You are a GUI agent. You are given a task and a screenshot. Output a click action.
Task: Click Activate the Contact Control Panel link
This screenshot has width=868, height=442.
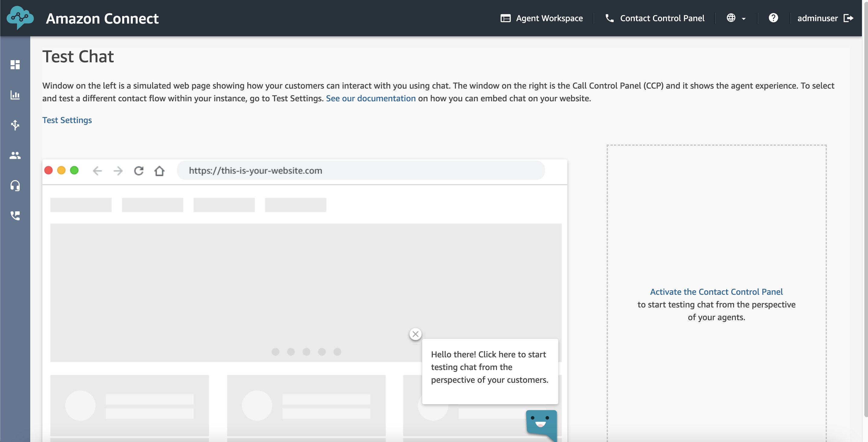[x=716, y=292]
